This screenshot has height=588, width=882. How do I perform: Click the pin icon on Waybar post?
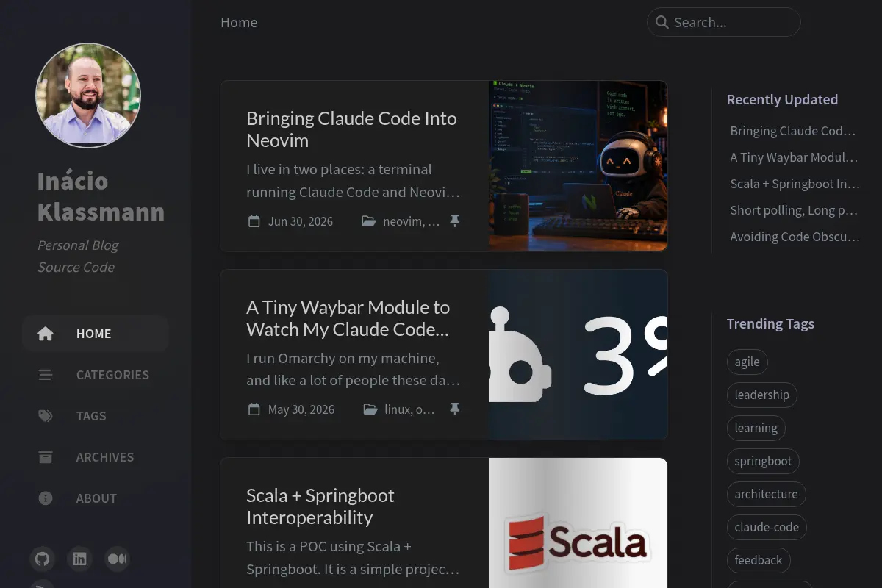pos(455,409)
